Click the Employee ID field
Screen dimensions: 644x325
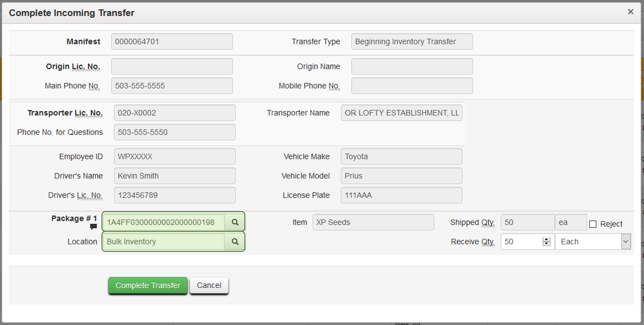click(x=175, y=156)
